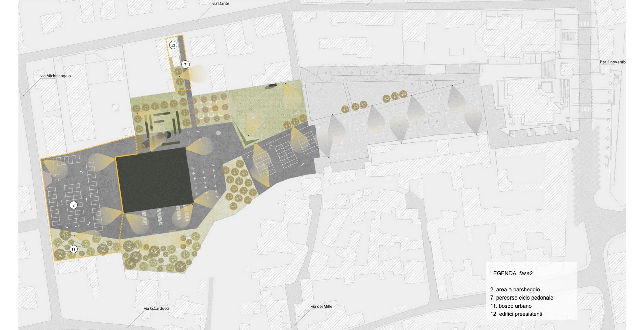Select the "P.za 5 novemb" square label
Image resolution: width=644 pixels, height=330 pixels.
click(x=612, y=62)
